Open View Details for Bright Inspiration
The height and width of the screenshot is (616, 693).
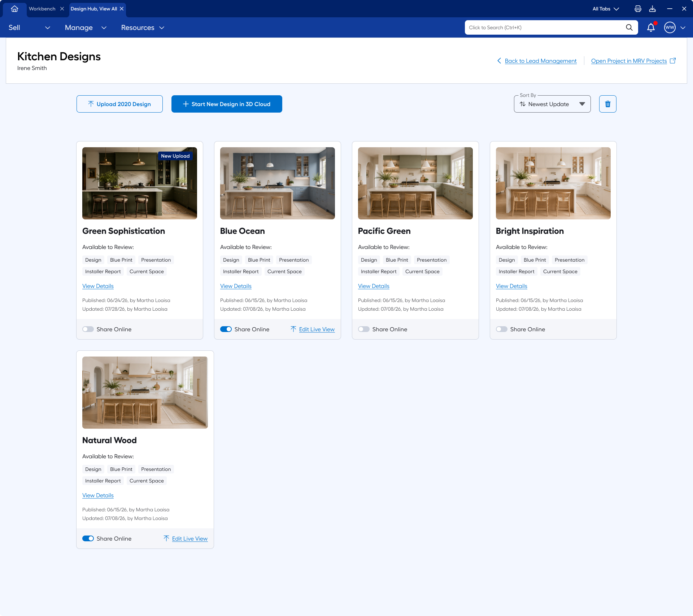(x=511, y=286)
